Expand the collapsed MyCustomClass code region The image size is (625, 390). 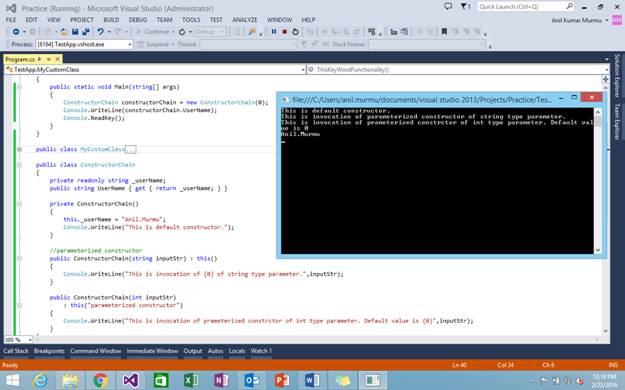coord(19,149)
